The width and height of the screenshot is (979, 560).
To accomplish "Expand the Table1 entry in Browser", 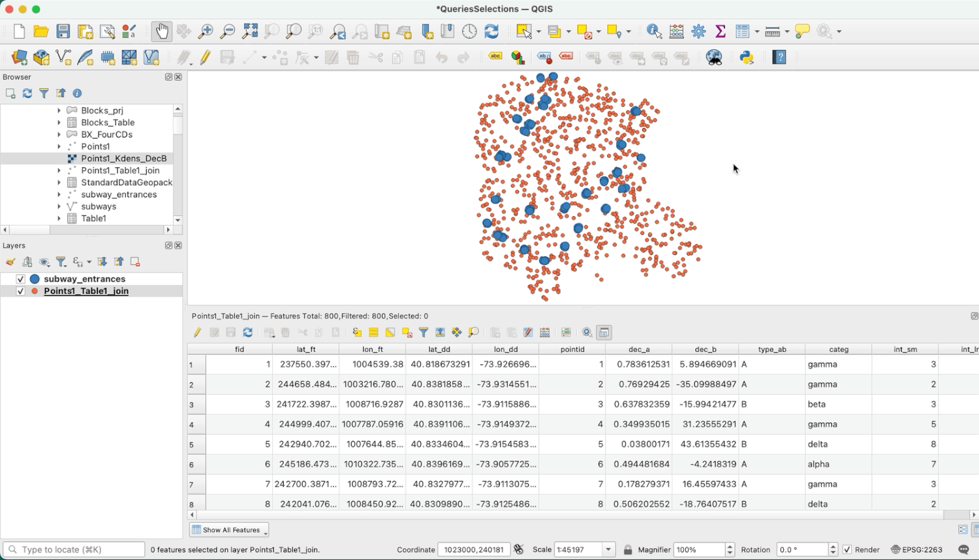I will pyautogui.click(x=59, y=218).
